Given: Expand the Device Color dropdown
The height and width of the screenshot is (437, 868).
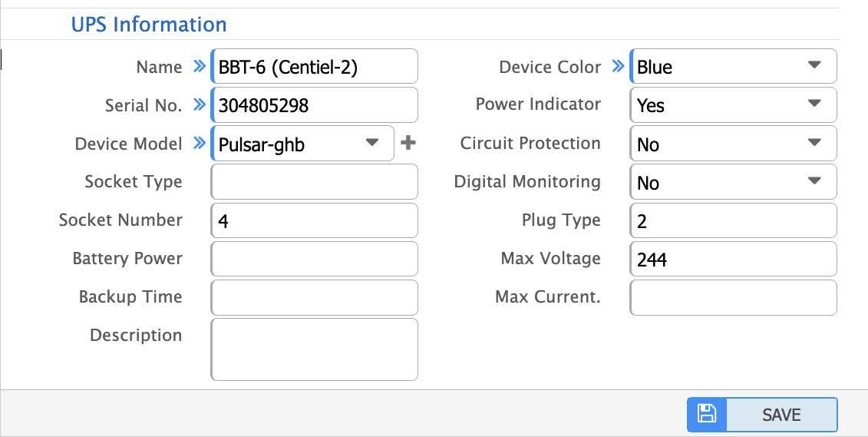Looking at the screenshot, I should [x=814, y=66].
